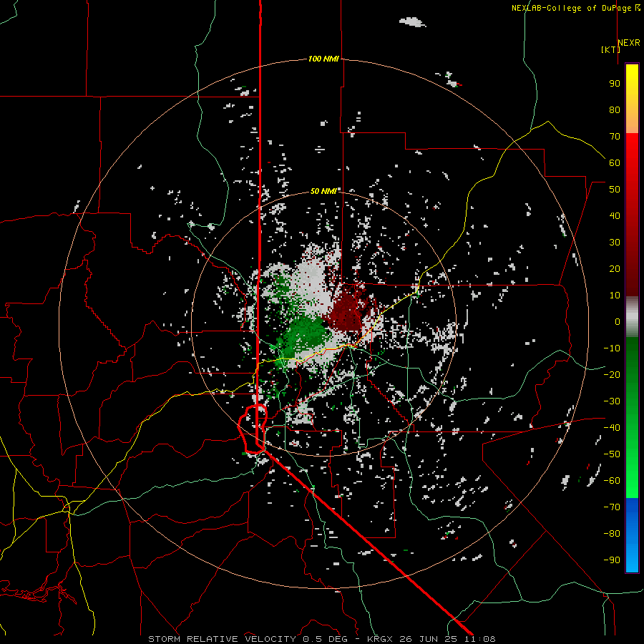Click the 30 value on the velocity scale
This screenshot has height=644, width=644.
(x=615, y=243)
